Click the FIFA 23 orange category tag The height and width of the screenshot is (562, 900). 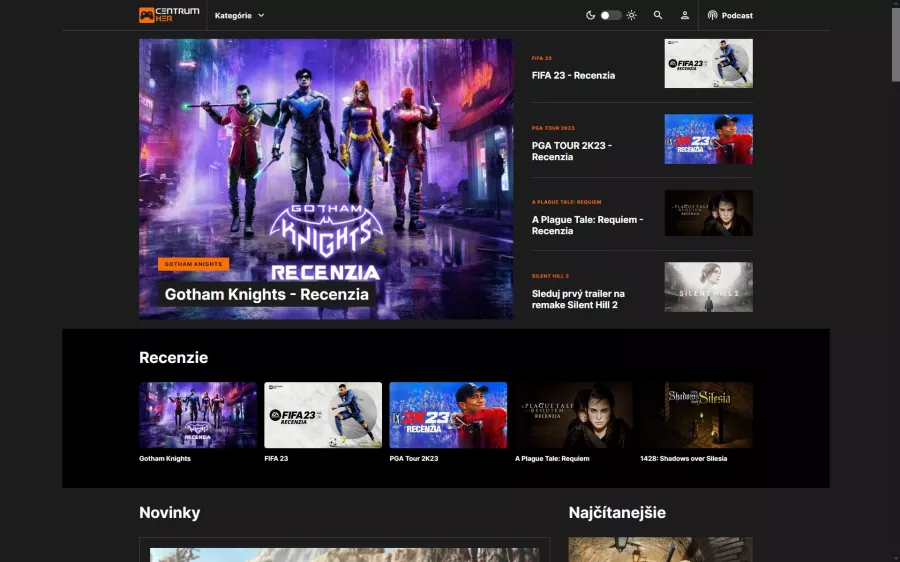[x=541, y=58]
